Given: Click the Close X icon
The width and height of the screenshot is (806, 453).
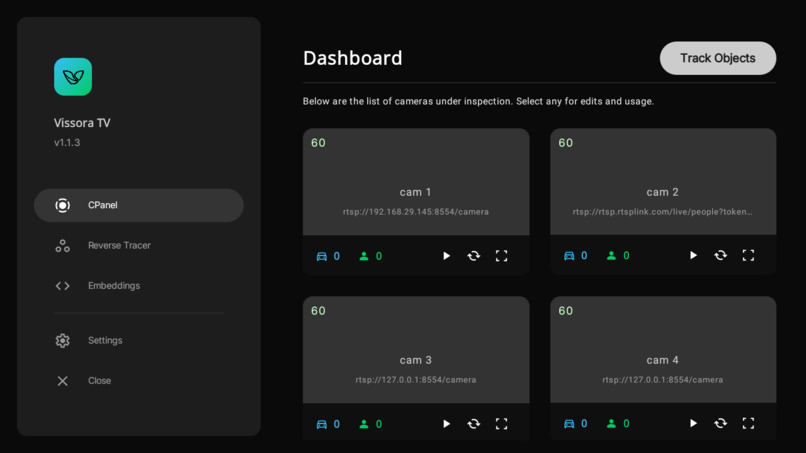Looking at the screenshot, I should (x=63, y=381).
